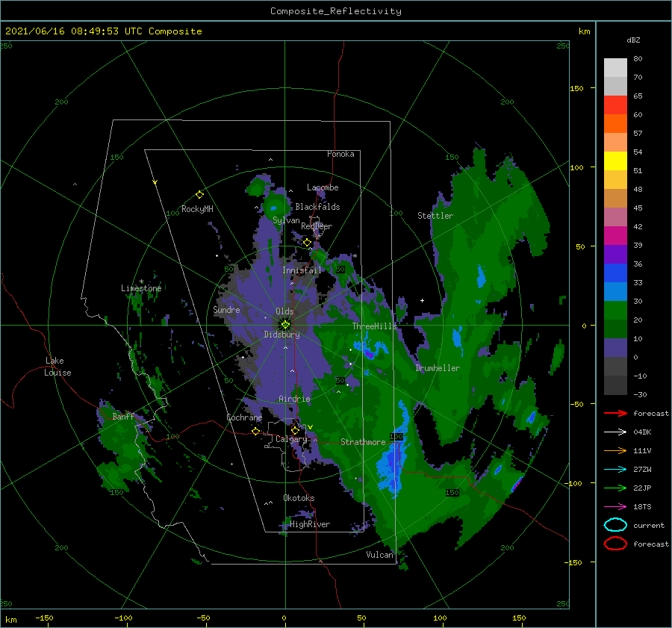Click the yellow diamond marker near RockyMH
Screen dimensions: 672x628
[x=199, y=195]
